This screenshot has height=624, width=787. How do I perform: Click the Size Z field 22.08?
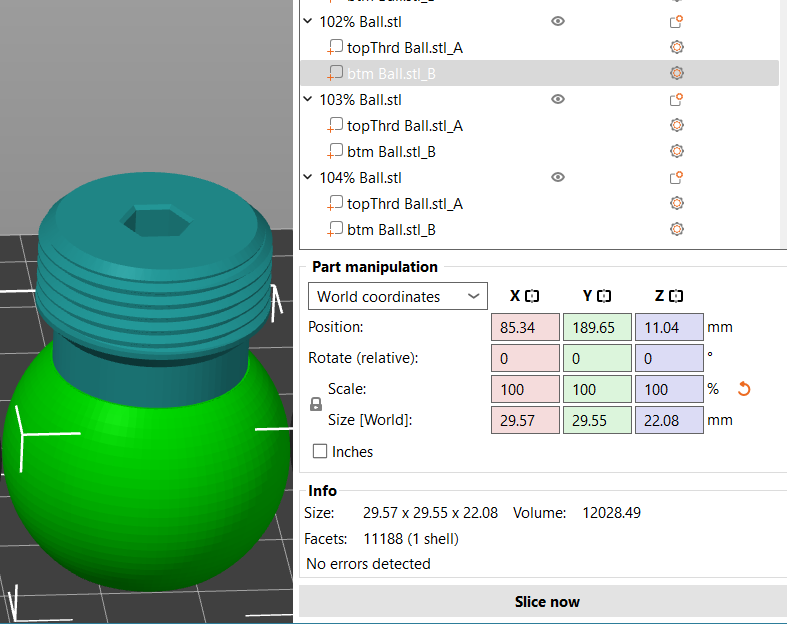(x=669, y=420)
